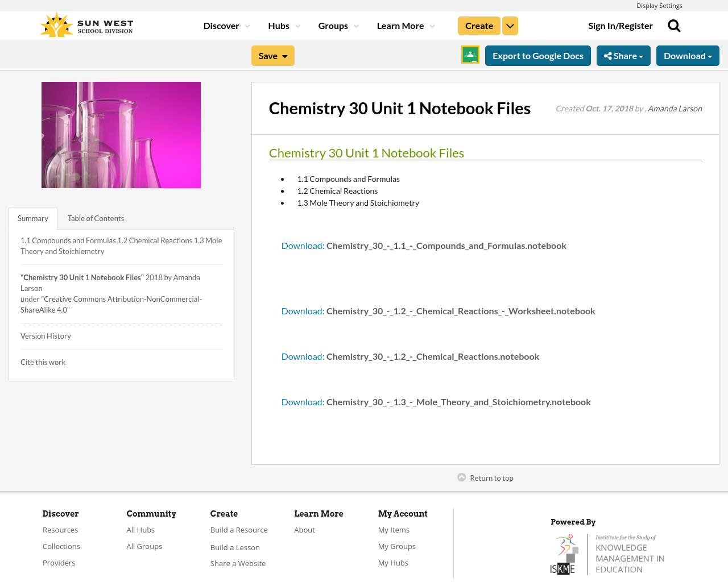Open Display Settings

point(659,5)
